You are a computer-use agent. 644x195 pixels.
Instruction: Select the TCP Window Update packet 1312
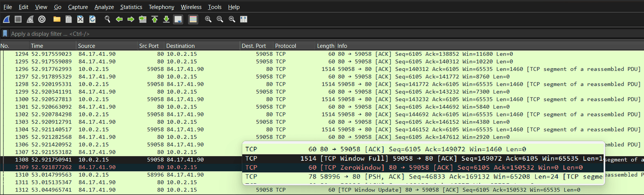(322, 190)
